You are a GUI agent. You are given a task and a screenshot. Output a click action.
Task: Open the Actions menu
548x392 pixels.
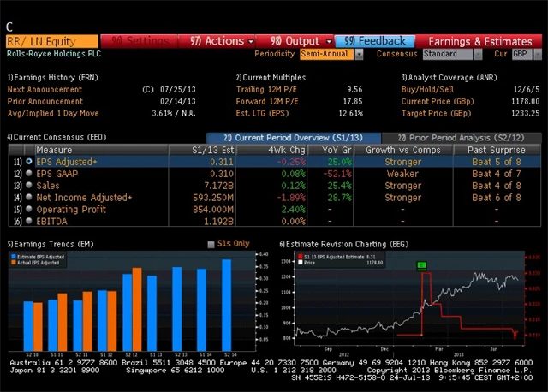(217, 41)
